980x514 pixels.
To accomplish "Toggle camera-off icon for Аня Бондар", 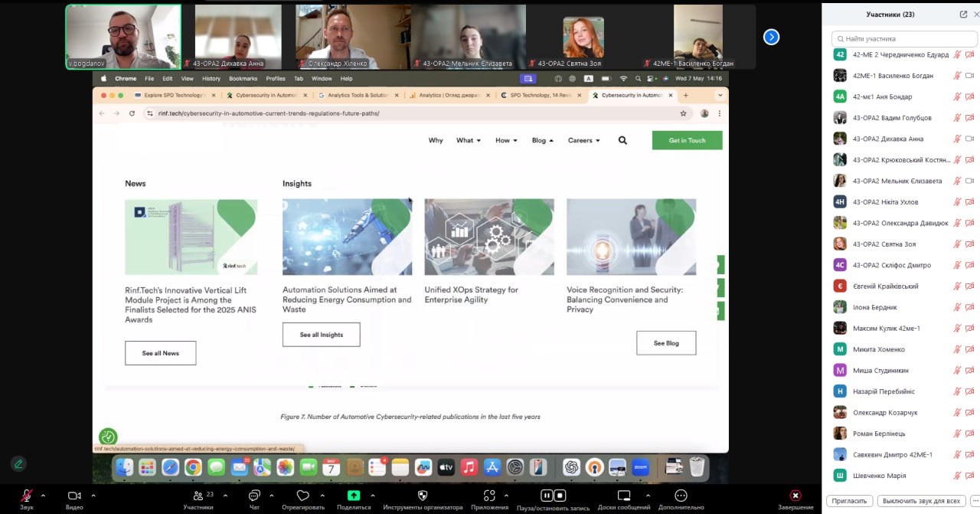I will (969, 97).
